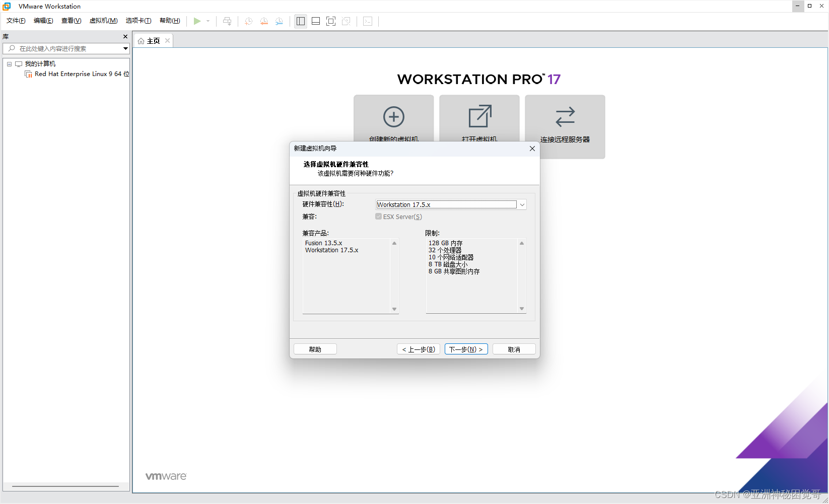Toggle the ESX Server checkbox

[378, 217]
